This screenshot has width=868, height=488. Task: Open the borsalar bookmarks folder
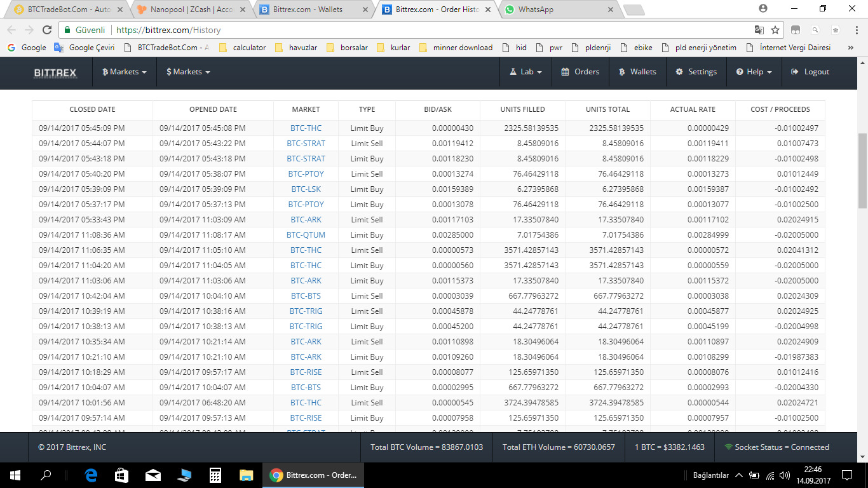coord(347,48)
